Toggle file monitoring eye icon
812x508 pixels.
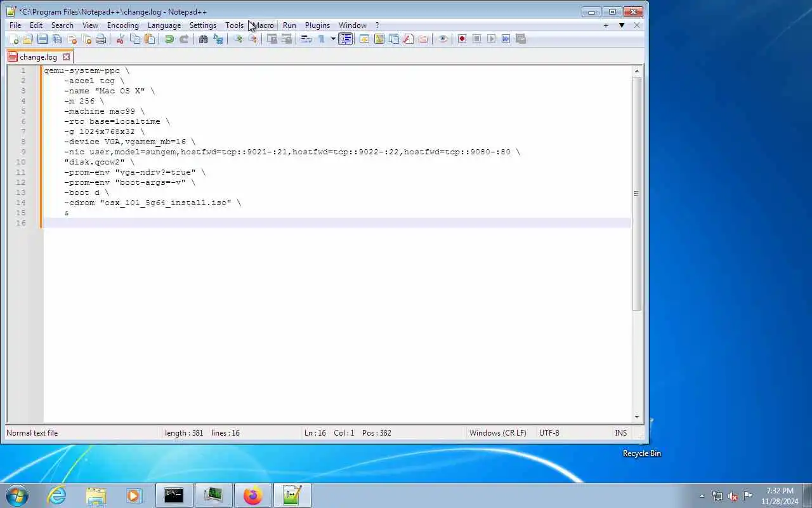(443, 39)
